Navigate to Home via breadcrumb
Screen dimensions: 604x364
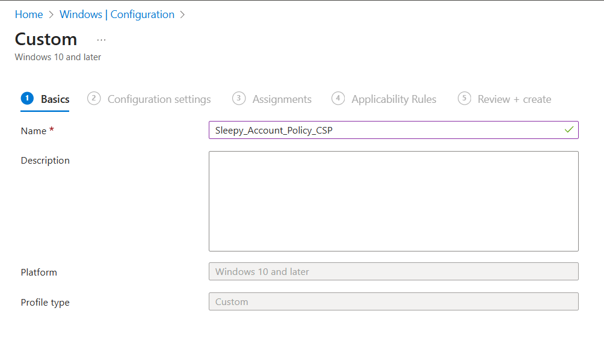pos(29,14)
